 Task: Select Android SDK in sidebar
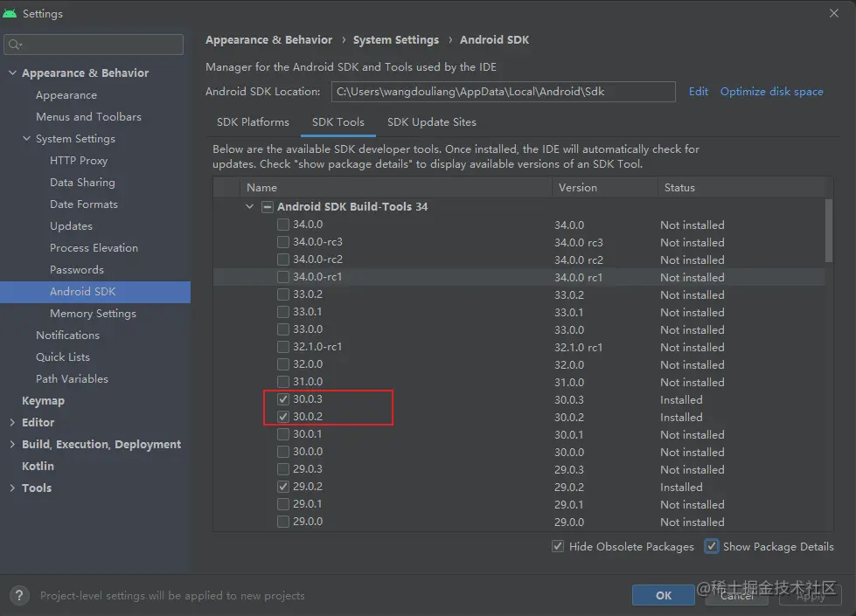(x=95, y=291)
